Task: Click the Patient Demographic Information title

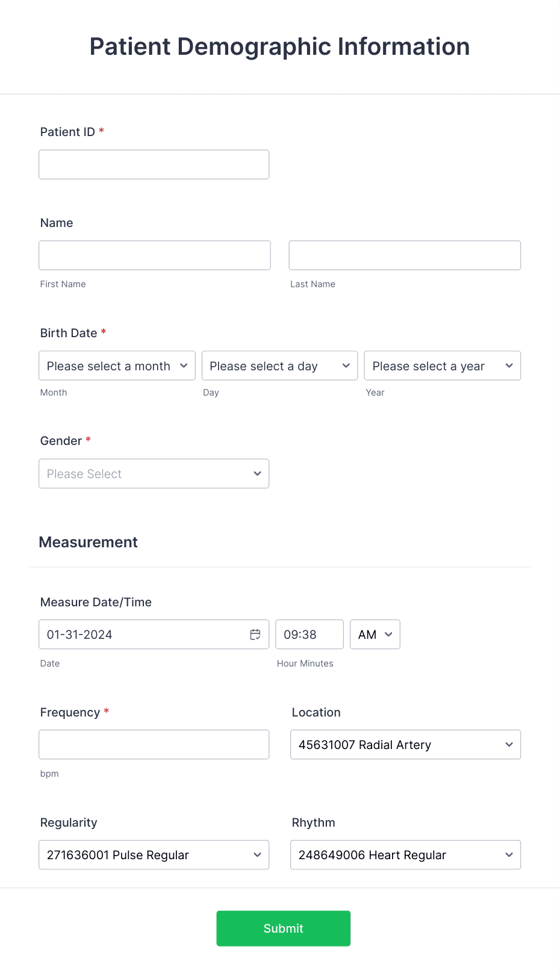Action: pos(279,46)
